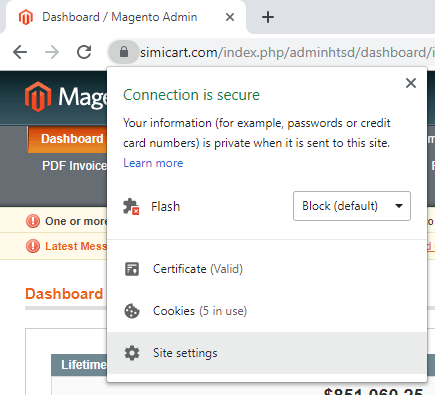The height and width of the screenshot is (395, 435).
Task: Follow the Learn more link
Action: 153,163
